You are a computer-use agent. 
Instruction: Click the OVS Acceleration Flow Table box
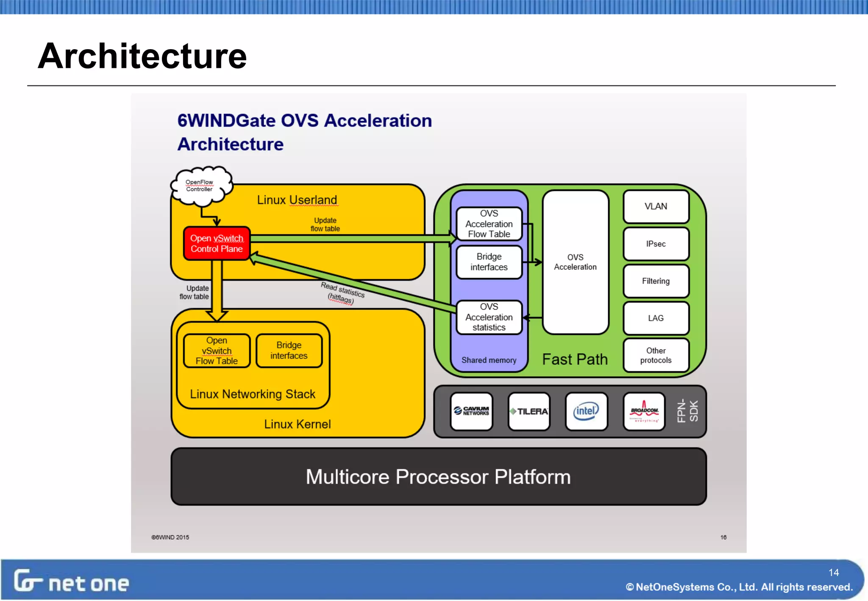click(489, 224)
